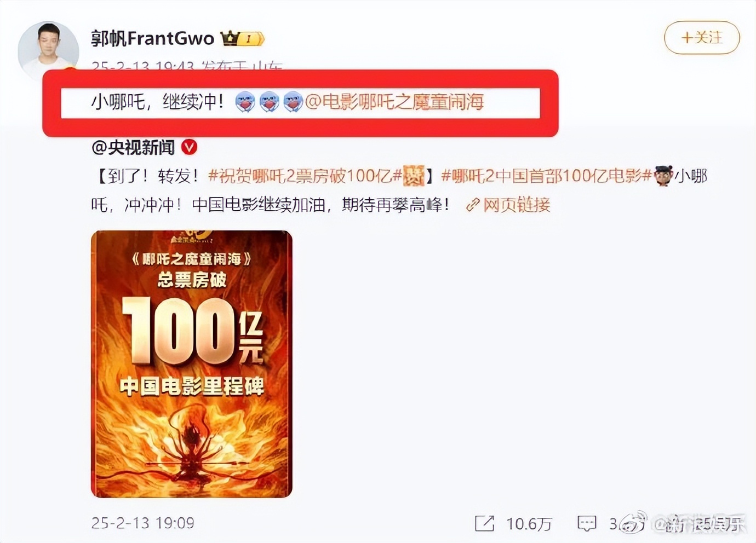
Task: Click the 25-2-13 19:09 timestamp
Action: click(142, 523)
